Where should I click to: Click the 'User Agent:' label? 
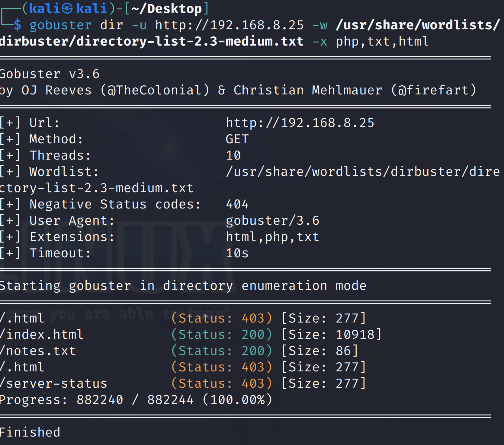pos(72,221)
